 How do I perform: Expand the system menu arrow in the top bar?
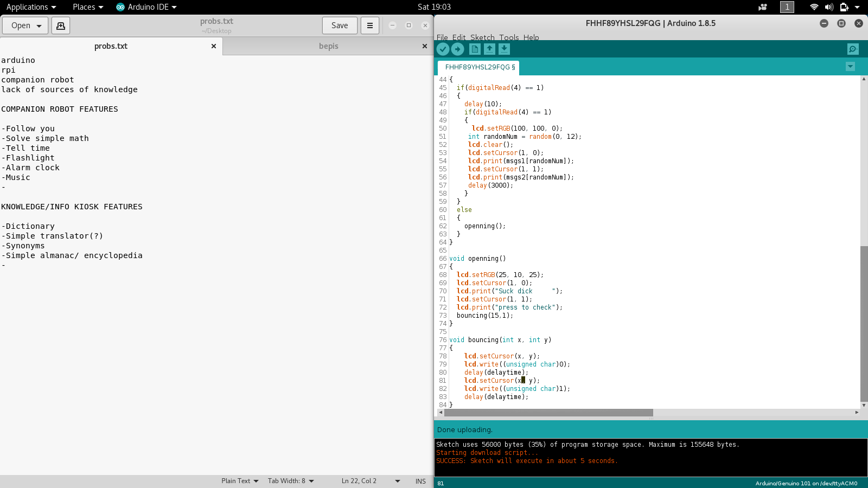pos(857,7)
